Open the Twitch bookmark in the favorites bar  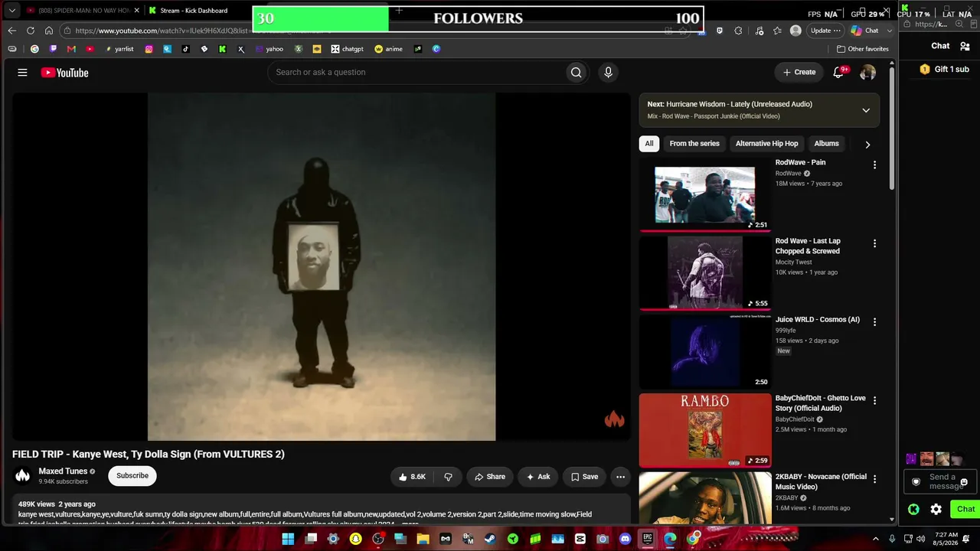coord(53,49)
